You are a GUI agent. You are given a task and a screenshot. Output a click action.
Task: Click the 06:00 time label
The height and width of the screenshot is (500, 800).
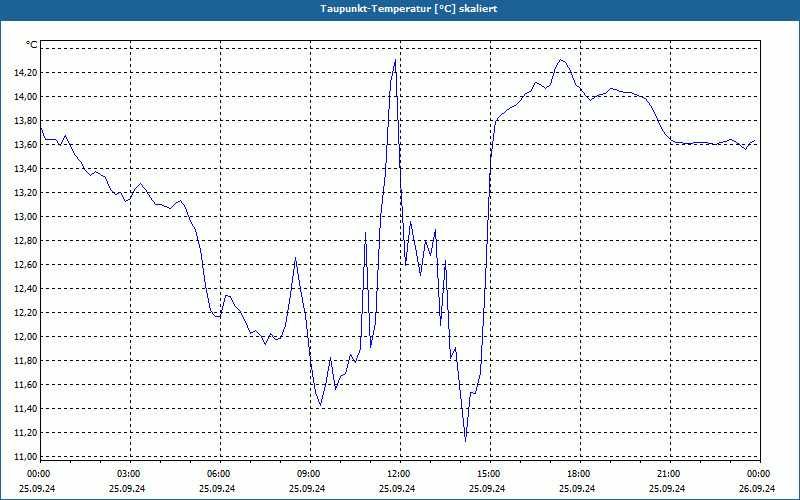point(219,474)
